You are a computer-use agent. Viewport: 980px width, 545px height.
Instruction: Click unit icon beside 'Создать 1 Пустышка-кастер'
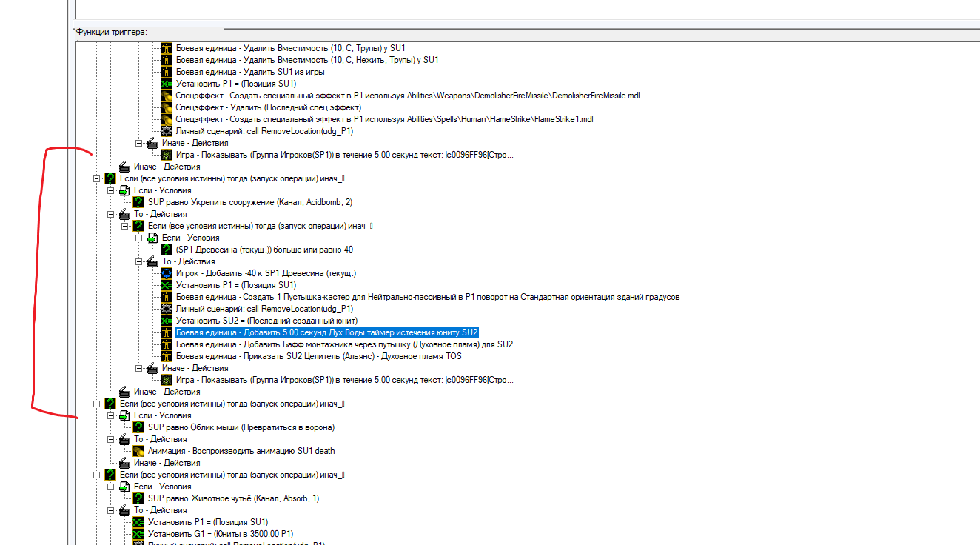point(167,297)
